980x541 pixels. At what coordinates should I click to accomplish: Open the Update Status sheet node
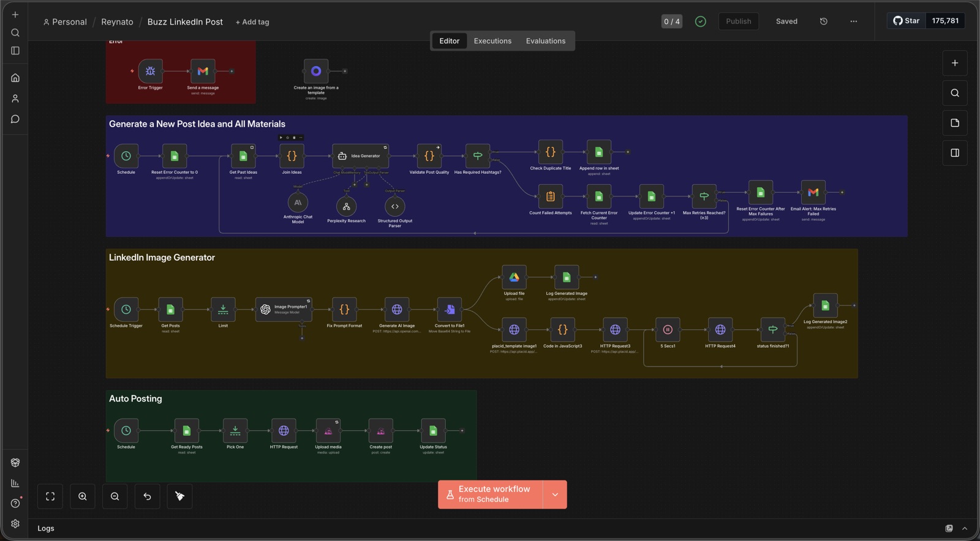point(433,431)
